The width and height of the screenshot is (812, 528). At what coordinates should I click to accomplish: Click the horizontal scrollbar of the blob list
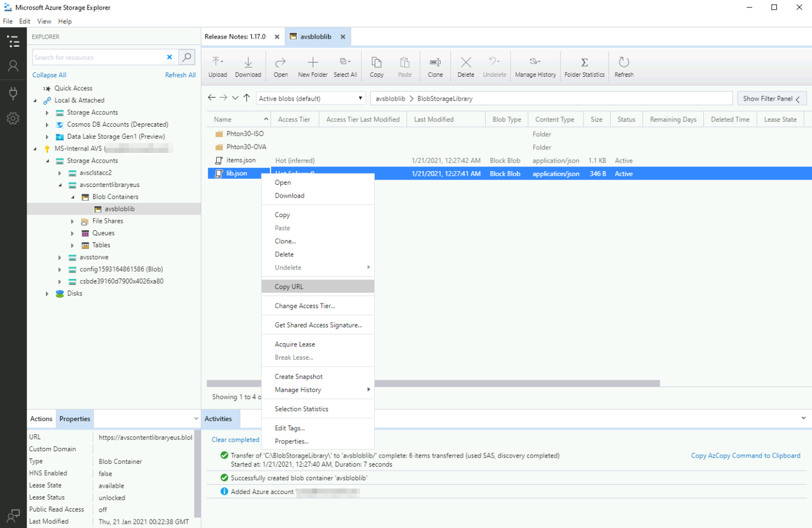(433, 384)
